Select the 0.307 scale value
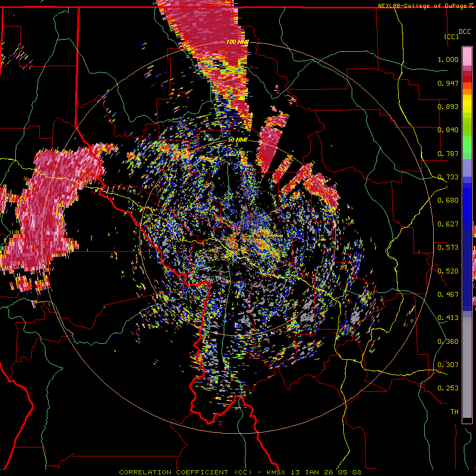Viewport: 476px width, 476px height. tap(448, 365)
